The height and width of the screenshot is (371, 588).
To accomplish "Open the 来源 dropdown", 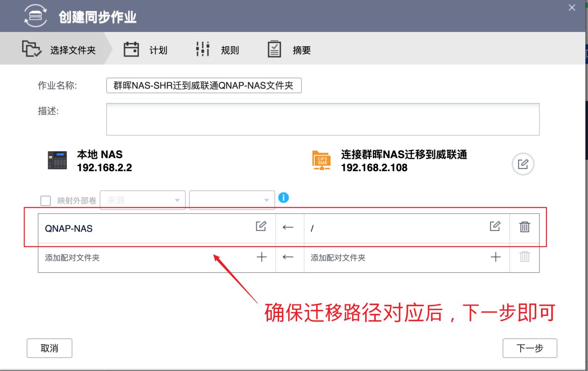I will [142, 200].
